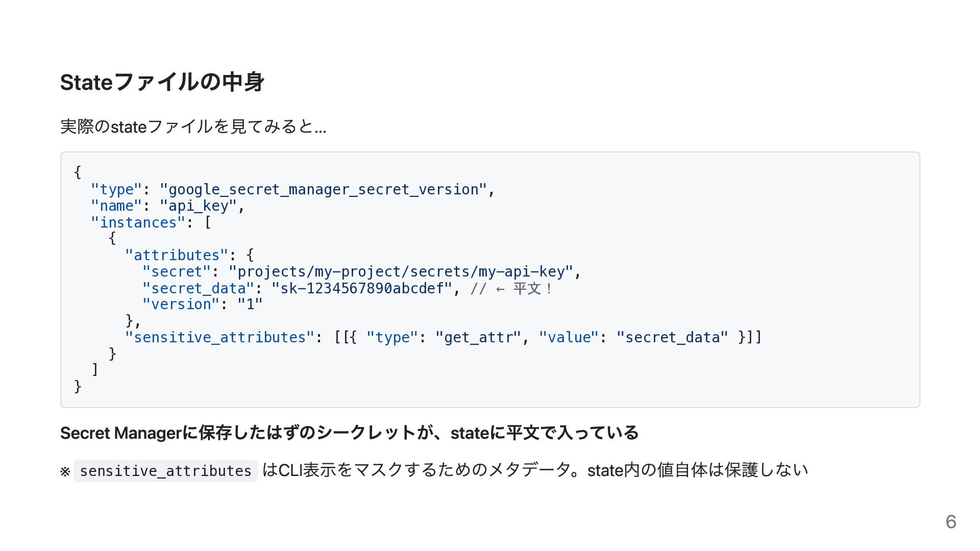
Task: Click the bold sentence starting with "Secret Manager"
Action: pos(349,433)
